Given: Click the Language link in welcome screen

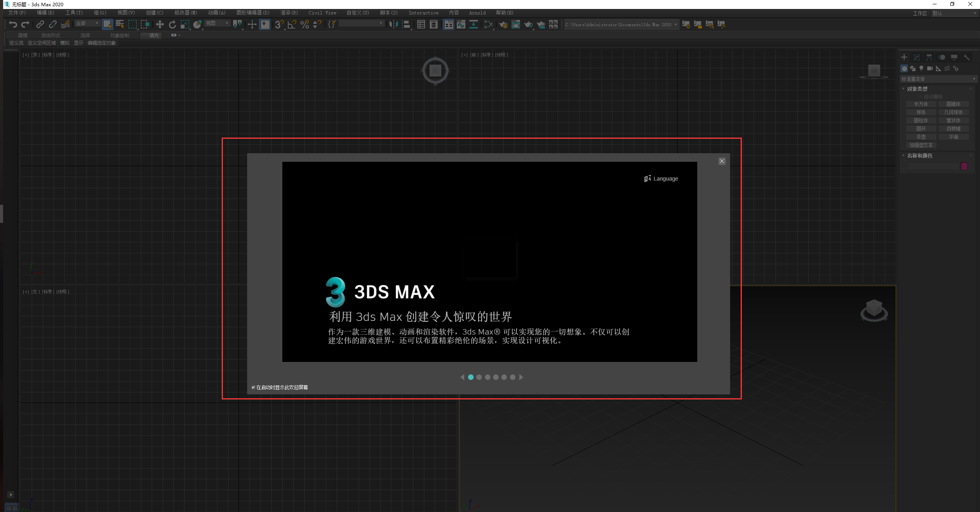Looking at the screenshot, I should pyautogui.click(x=661, y=179).
